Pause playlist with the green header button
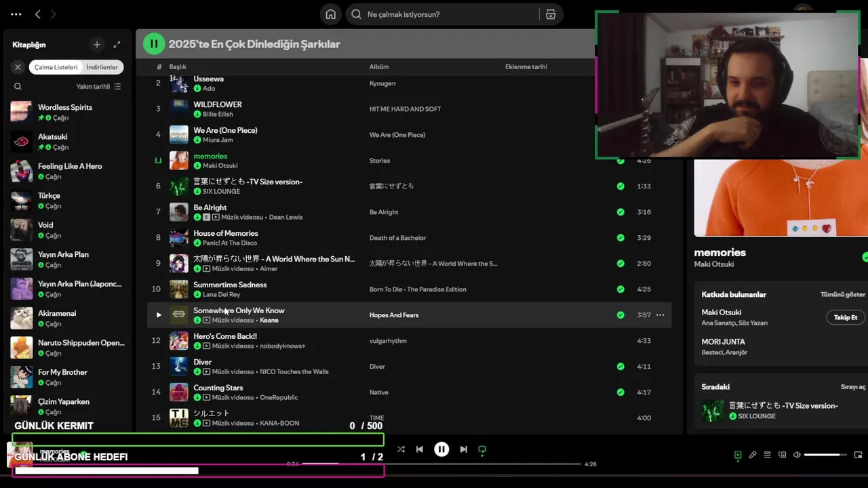868x488 pixels. tap(154, 44)
